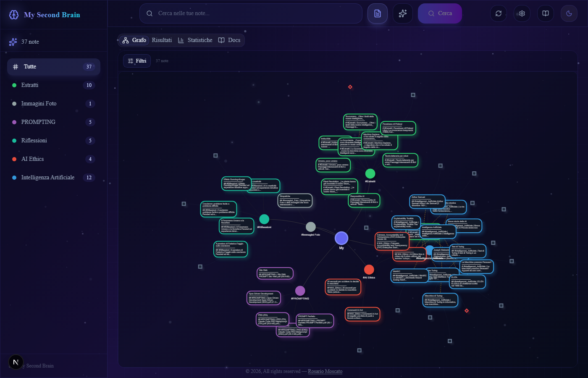Click the sparkles icon beside 37 note
This screenshot has height=378, width=588.
13,42
